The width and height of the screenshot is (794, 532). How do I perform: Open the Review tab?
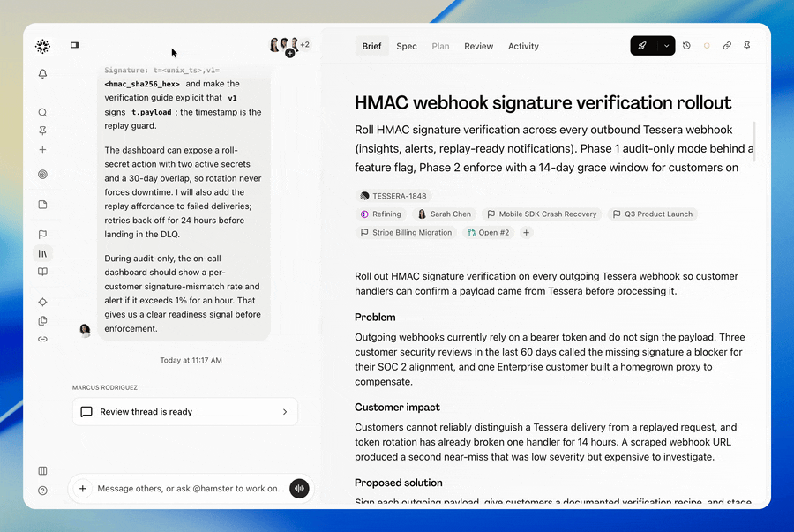click(x=478, y=46)
